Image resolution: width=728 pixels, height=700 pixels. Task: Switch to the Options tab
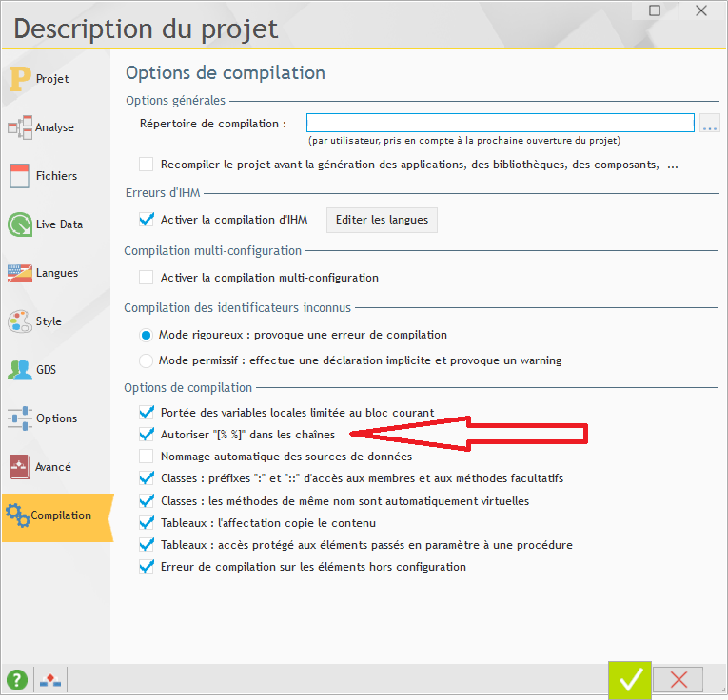[x=55, y=418]
